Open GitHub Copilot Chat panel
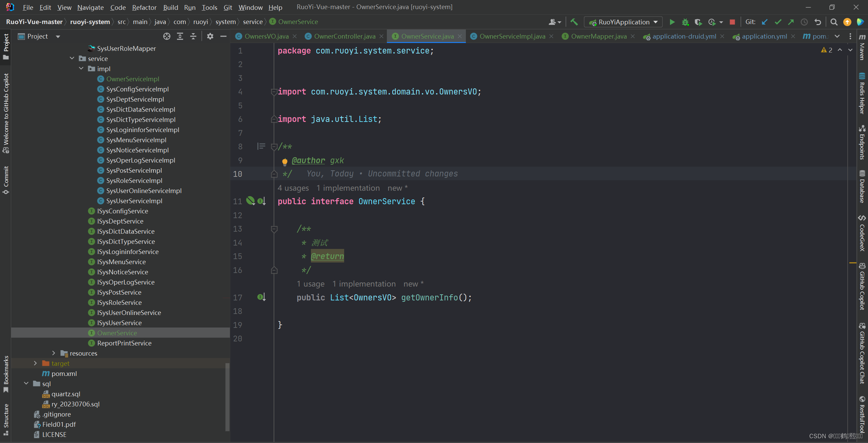This screenshot has height=443, width=868. pyautogui.click(x=862, y=353)
